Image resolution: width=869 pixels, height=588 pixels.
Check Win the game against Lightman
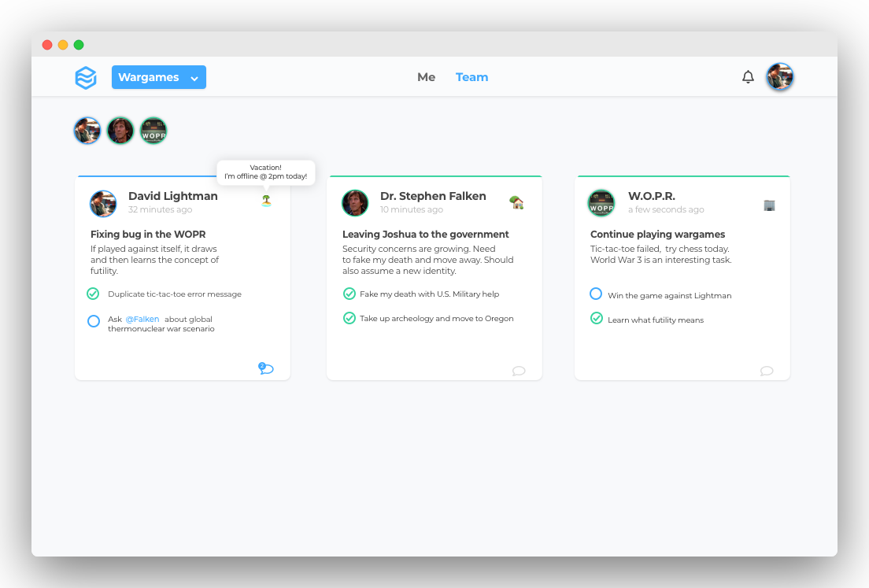[596, 294]
